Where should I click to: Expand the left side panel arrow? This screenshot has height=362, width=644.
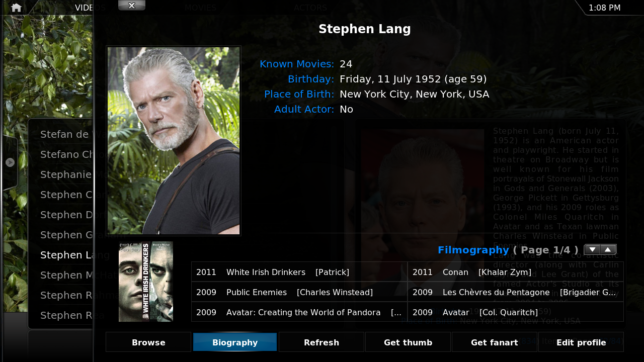(10, 162)
